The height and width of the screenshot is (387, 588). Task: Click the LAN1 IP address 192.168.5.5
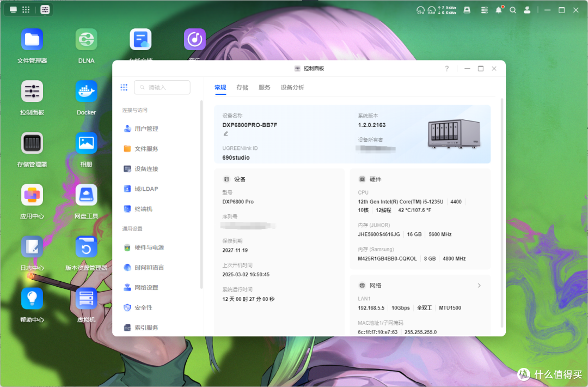point(371,308)
